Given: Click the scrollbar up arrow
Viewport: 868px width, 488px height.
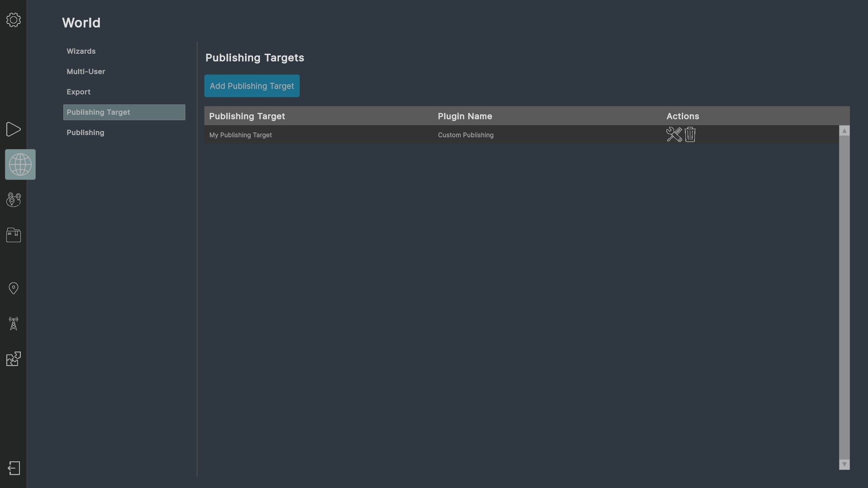Looking at the screenshot, I should pos(844,131).
